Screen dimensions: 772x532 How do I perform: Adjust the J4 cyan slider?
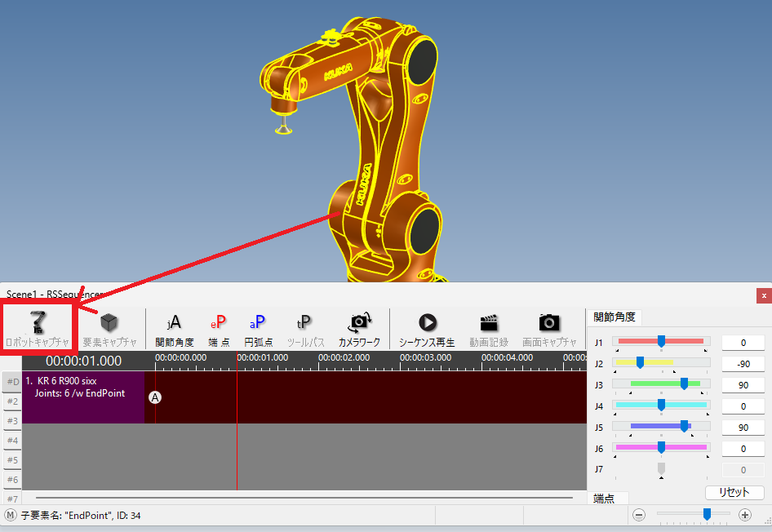(661, 405)
